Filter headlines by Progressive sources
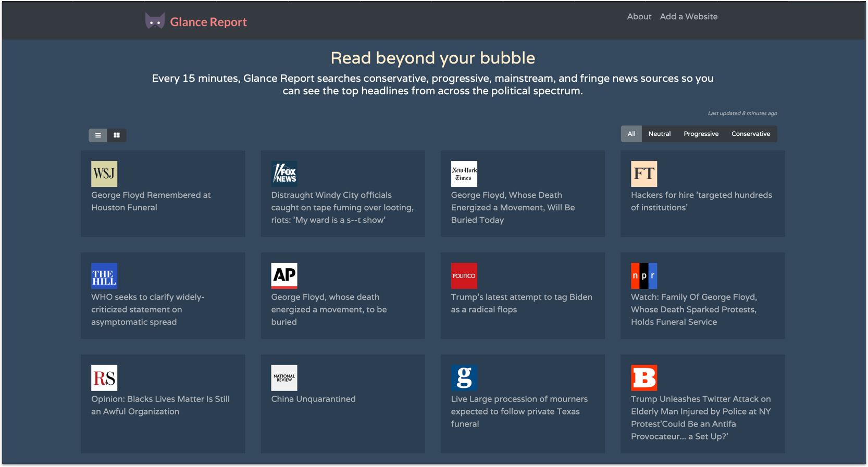This screenshot has height=467, width=868. 701,134
